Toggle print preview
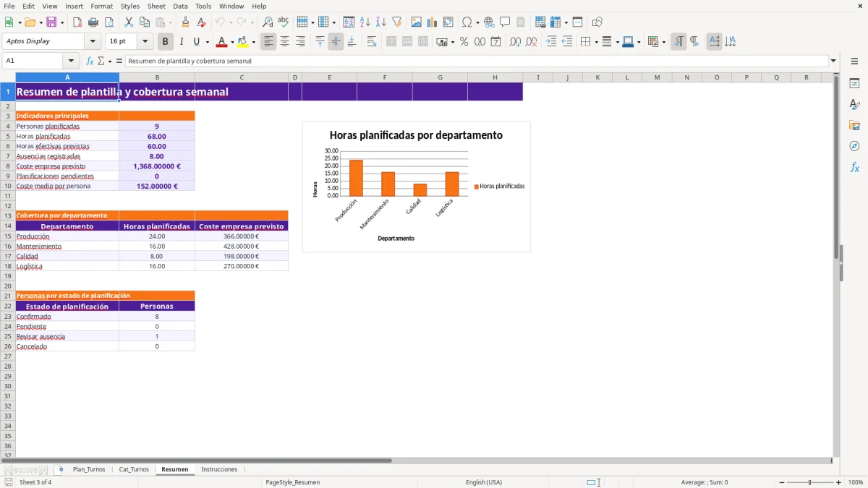This screenshot has height=488, width=868. pyautogui.click(x=109, y=22)
